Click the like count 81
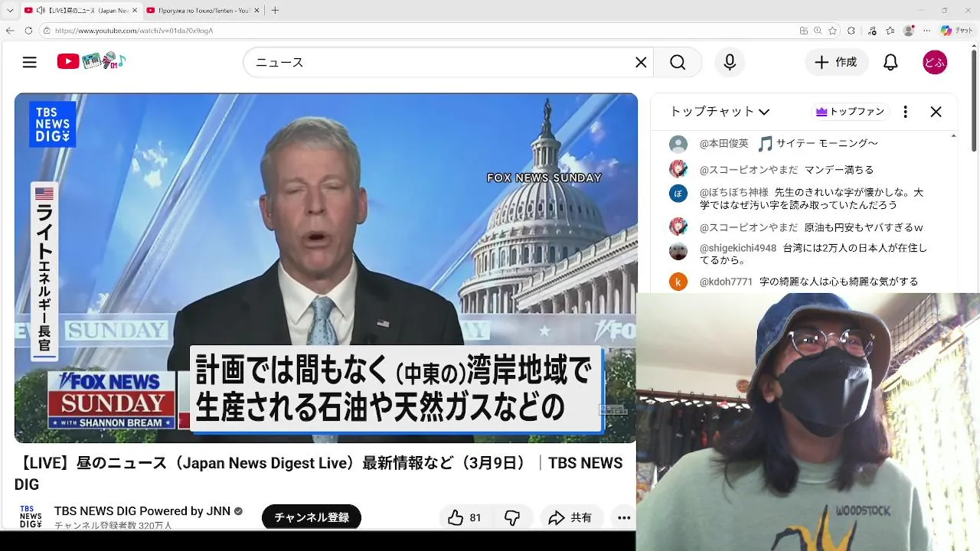The image size is (980, 551). tap(475, 518)
